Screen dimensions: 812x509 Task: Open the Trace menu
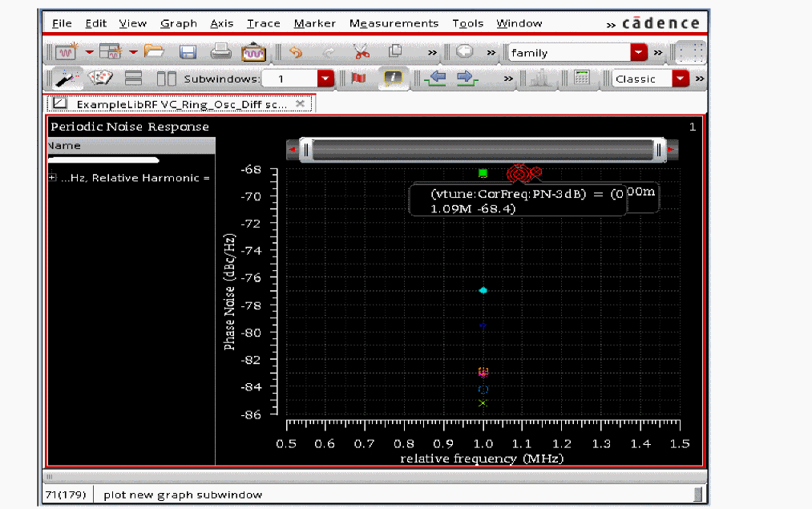pyautogui.click(x=263, y=23)
